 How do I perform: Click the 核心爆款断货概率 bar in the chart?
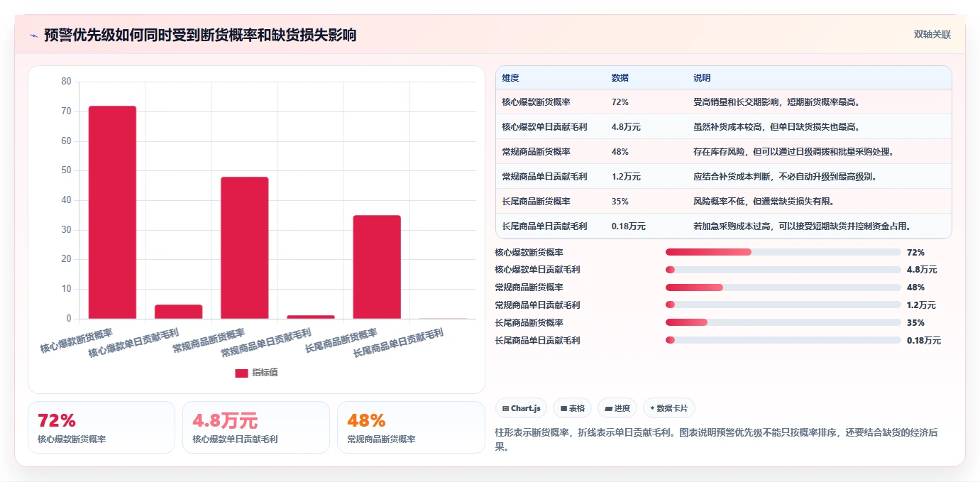click(112, 212)
